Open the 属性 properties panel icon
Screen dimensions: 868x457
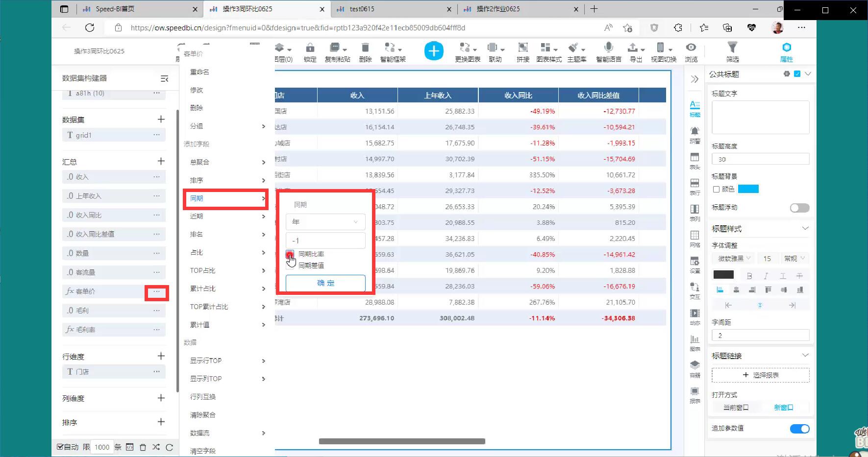787,48
